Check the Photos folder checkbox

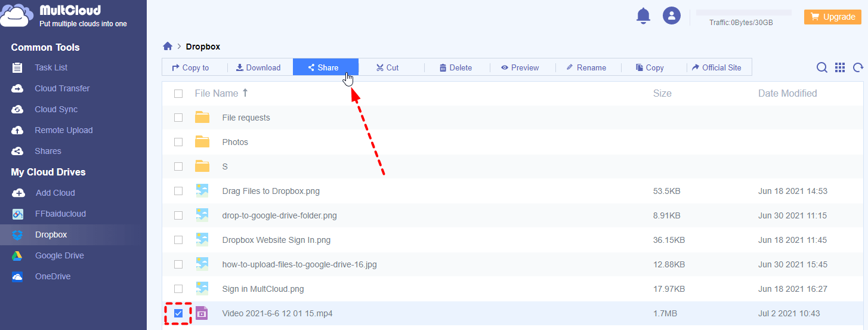pyautogui.click(x=178, y=142)
